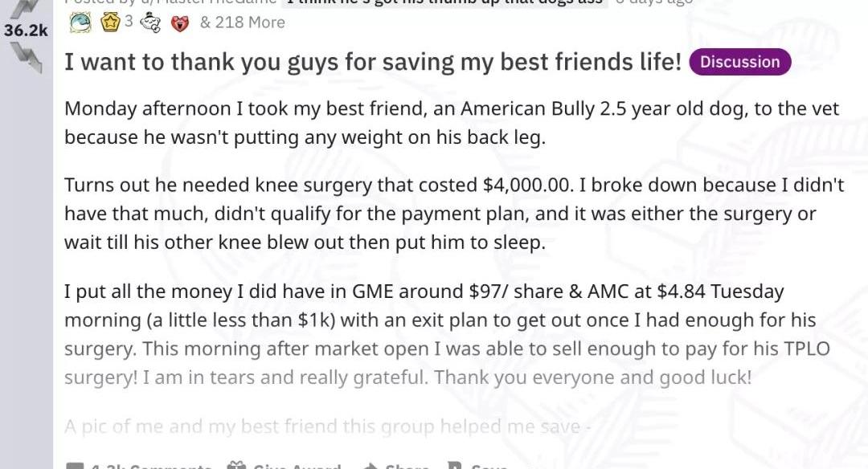Click the red heart award icon
The width and height of the screenshot is (868, 469).
point(180,23)
